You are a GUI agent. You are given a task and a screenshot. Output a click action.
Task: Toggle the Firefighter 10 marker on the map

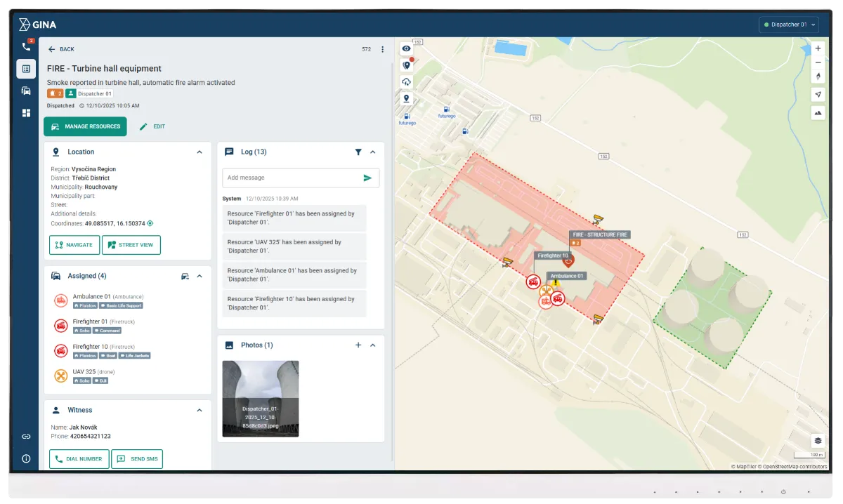pyautogui.click(x=554, y=256)
